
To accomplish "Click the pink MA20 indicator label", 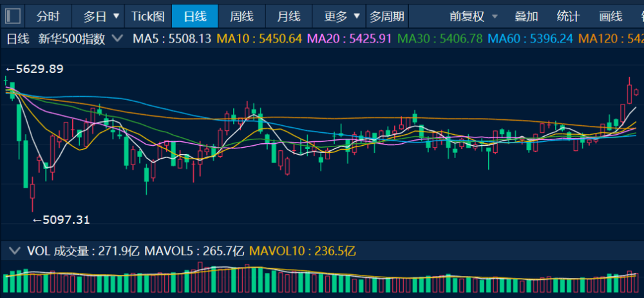I will click(350, 39).
